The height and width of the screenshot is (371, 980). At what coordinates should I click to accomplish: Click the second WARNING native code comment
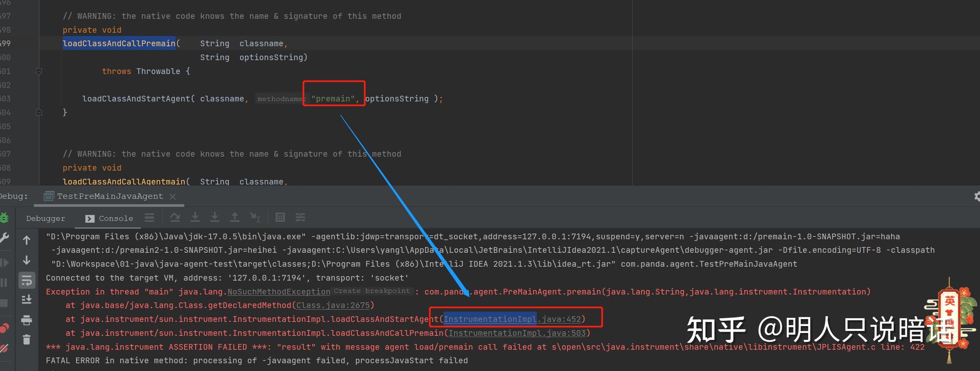point(232,154)
